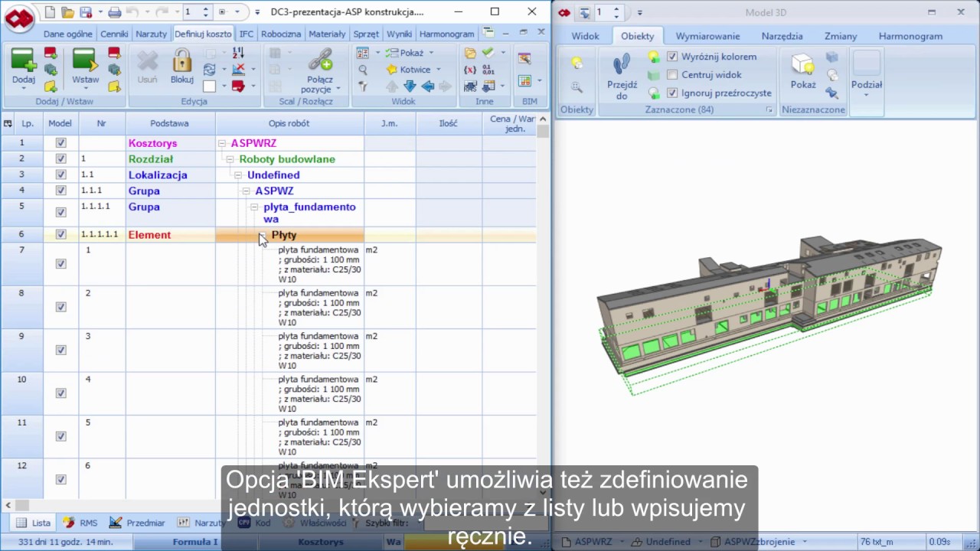This screenshot has width=980, height=551.
Task: Switch to the Dane ogólne tab
Action: [x=68, y=34]
